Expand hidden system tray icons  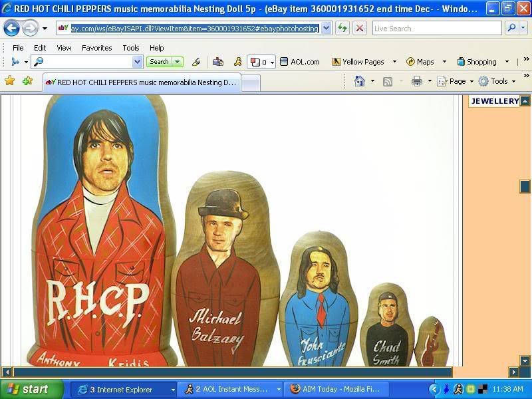434,389
